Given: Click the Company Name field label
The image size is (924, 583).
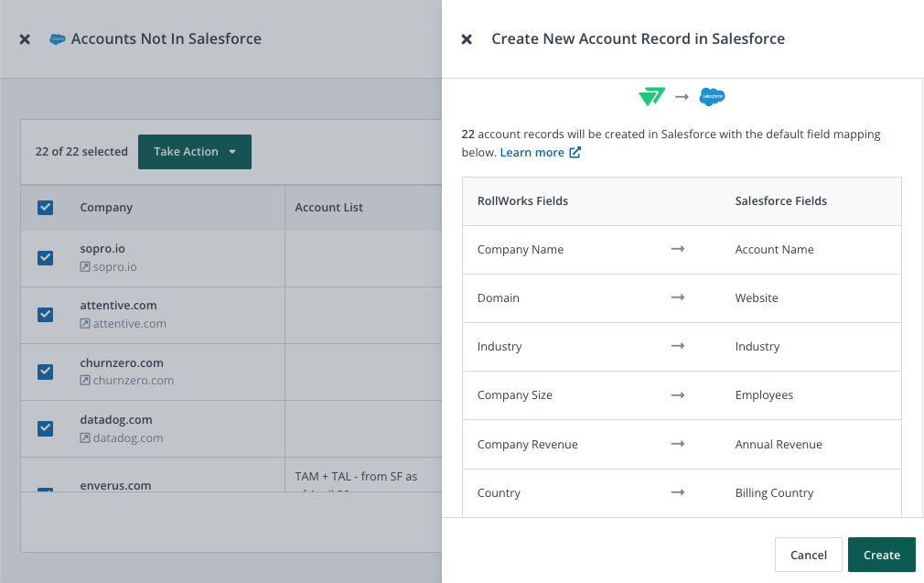Looking at the screenshot, I should [x=521, y=249].
